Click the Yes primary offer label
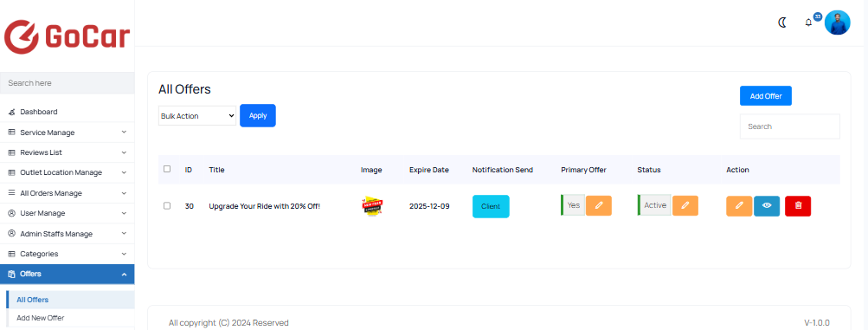 573,205
